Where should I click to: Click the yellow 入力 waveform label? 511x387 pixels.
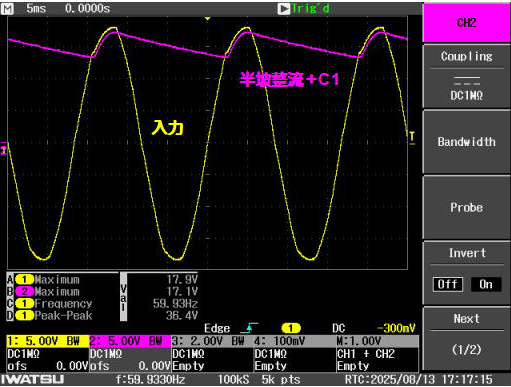coord(167,128)
